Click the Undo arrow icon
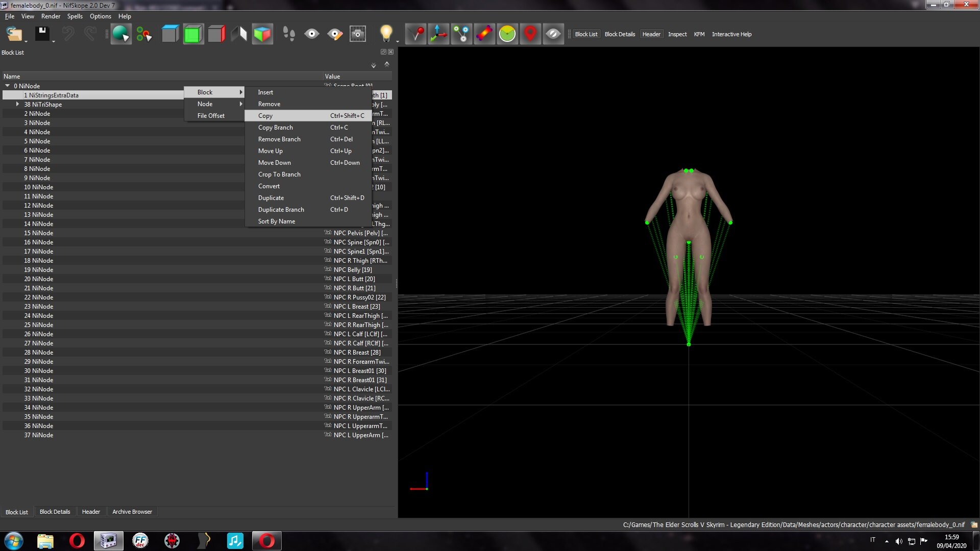The height and width of the screenshot is (551, 980). [68, 34]
